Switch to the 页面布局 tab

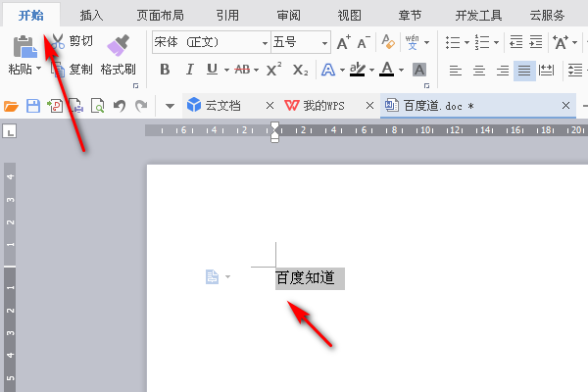[x=160, y=16]
